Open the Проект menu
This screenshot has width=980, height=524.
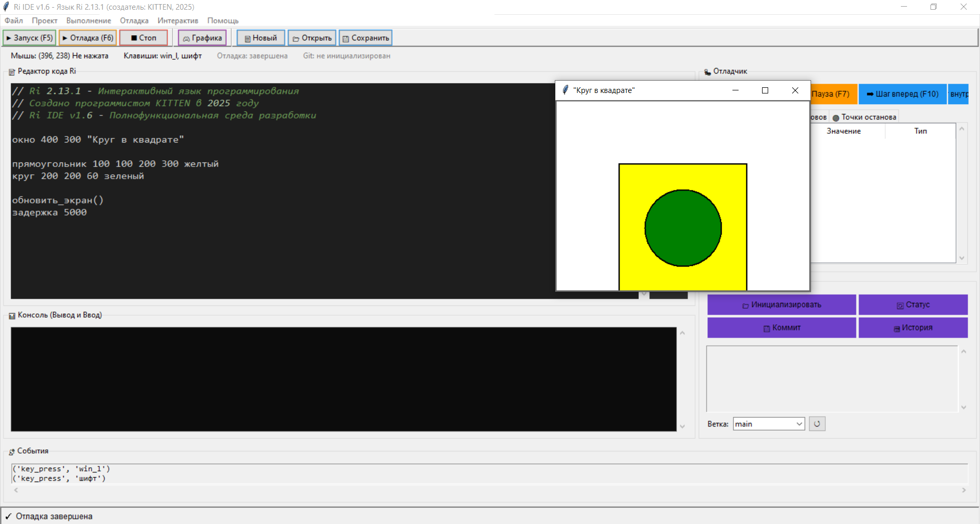[x=44, y=20]
